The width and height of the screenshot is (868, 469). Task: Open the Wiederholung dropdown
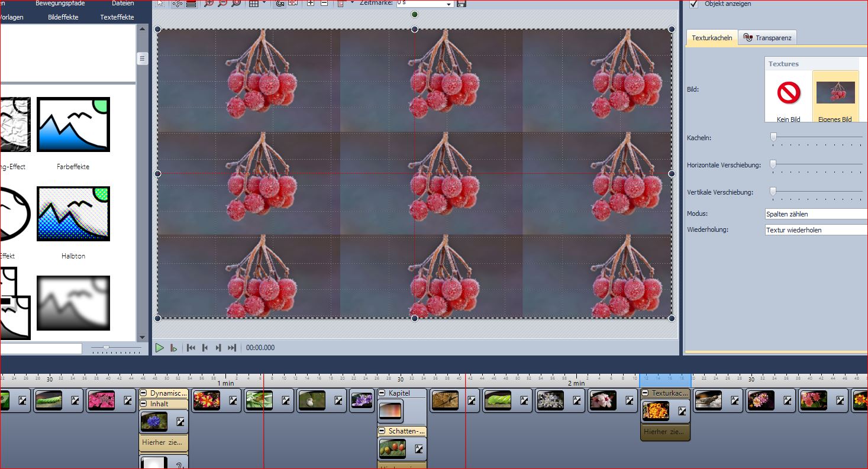point(816,230)
